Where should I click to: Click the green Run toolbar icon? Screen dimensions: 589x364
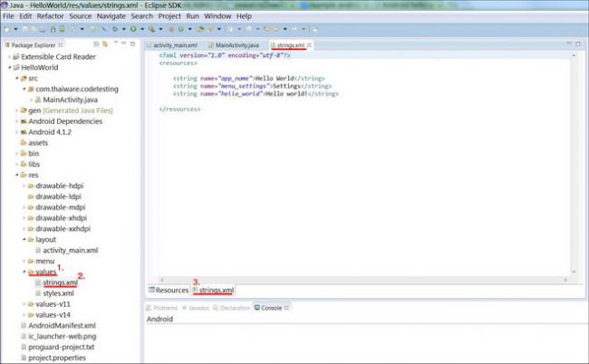pyautogui.click(x=133, y=29)
